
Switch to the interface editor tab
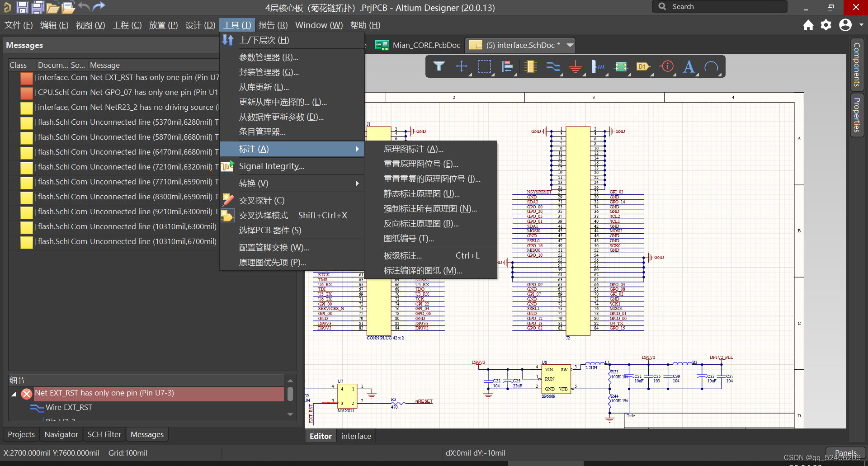coord(356,436)
